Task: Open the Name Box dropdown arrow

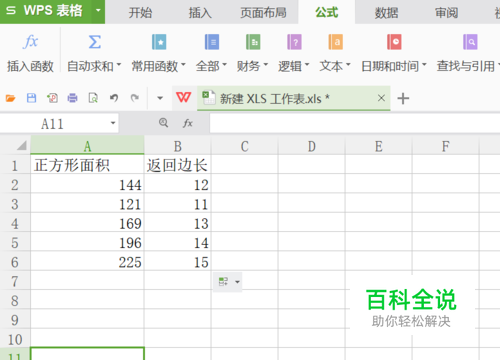Action: (x=113, y=123)
